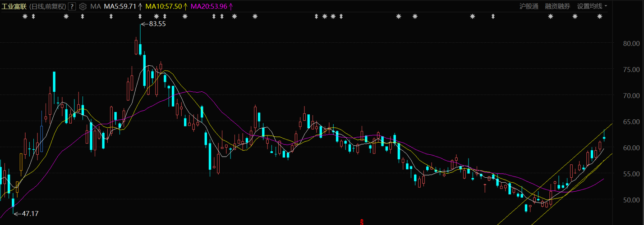This screenshot has width=644, height=225.
Task: Click the rightmost star event marker
Action: pos(599,17)
